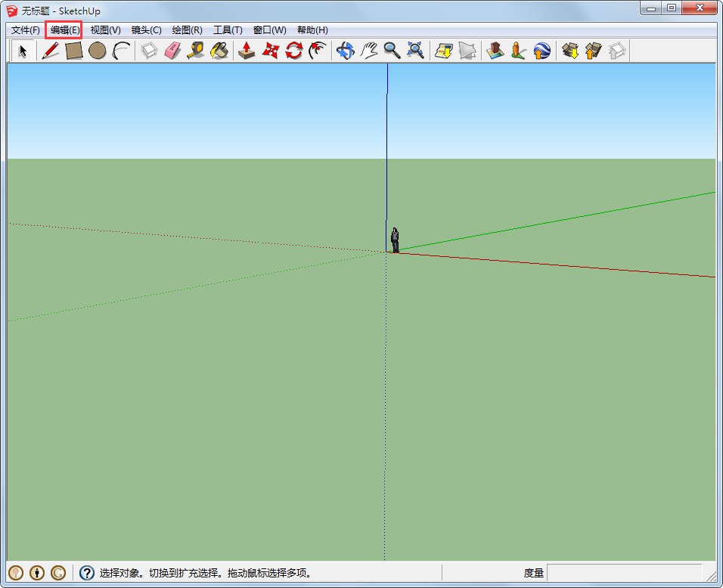The height and width of the screenshot is (588, 723).
Task: Expand the 窗口(W) menu
Action: (x=269, y=30)
